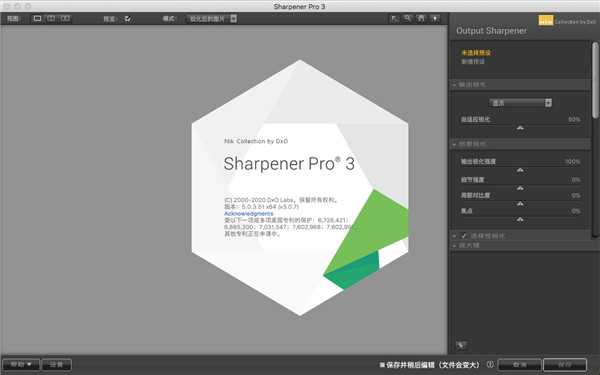Open the 显示 output type dropdown
This screenshot has height=375, width=600.
coord(520,103)
